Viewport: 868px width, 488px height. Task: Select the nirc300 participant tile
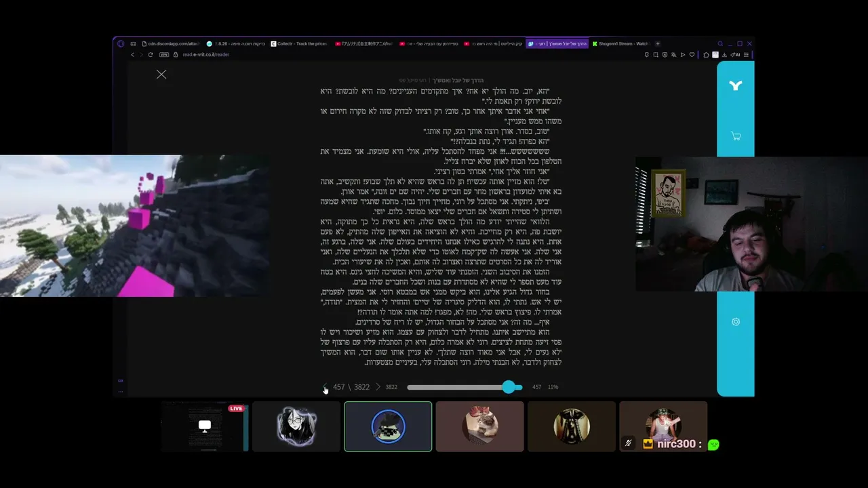click(663, 426)
